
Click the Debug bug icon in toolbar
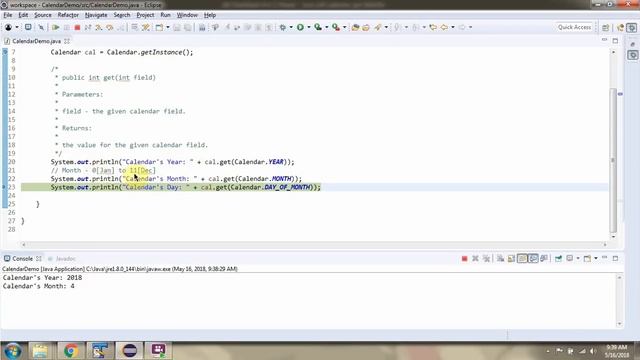click(282, 27)
